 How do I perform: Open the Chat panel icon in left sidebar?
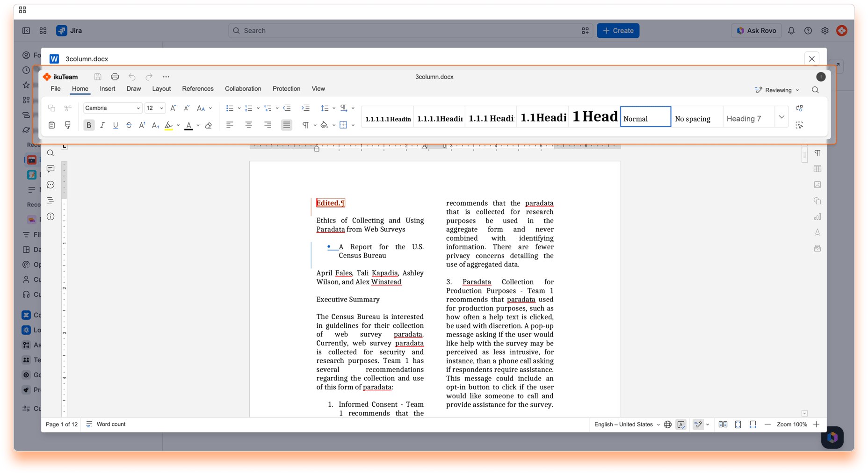pos(51,185)
